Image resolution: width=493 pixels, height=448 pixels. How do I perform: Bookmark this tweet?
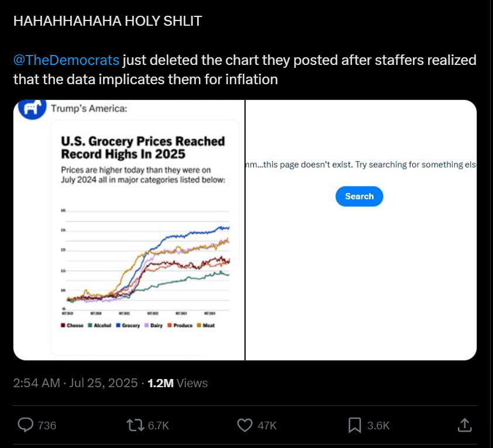coord(354,425)
